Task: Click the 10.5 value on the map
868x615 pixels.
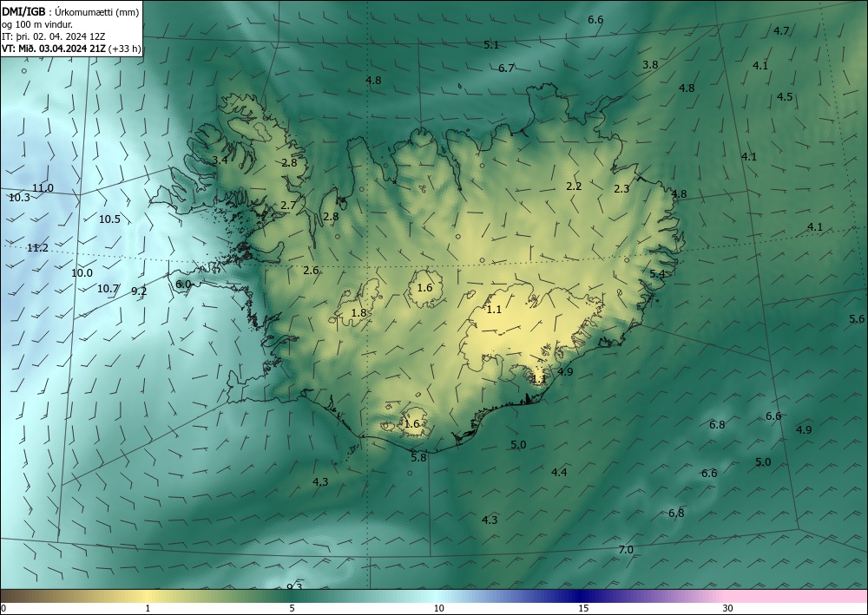Action: point(109,219)
